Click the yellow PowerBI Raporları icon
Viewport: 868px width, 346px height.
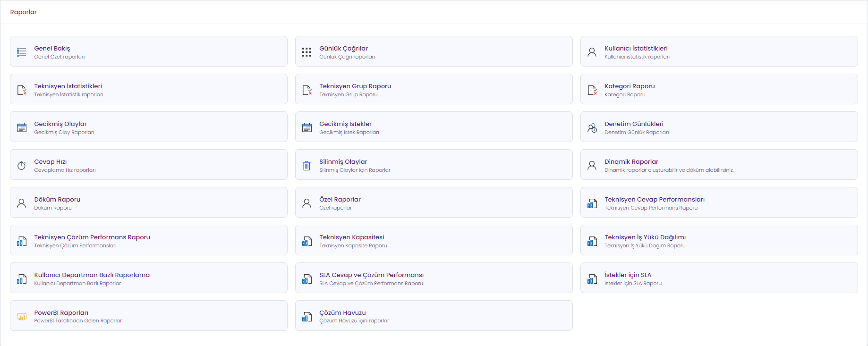(x=22, y=317)
